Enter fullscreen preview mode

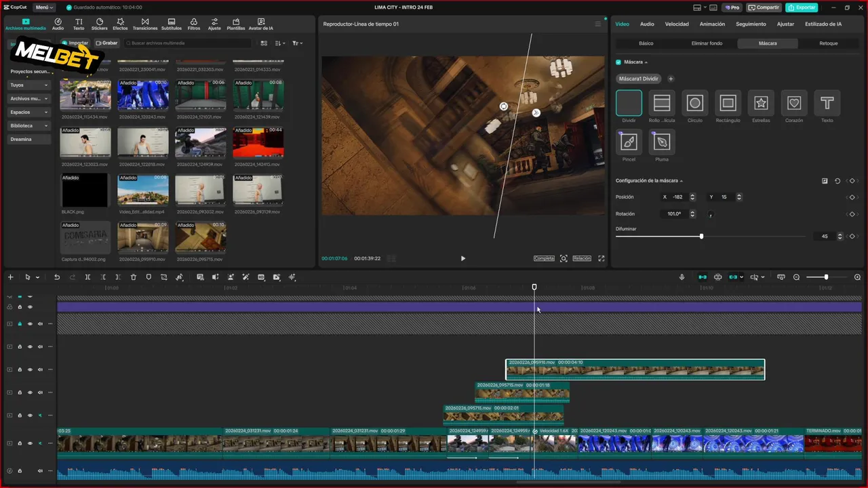tap(601, 258)
